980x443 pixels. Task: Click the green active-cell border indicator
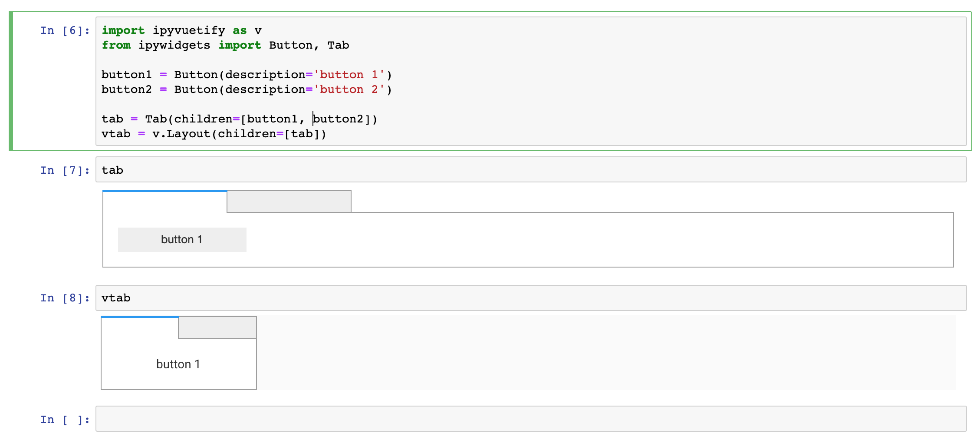[x=10, y=83]
